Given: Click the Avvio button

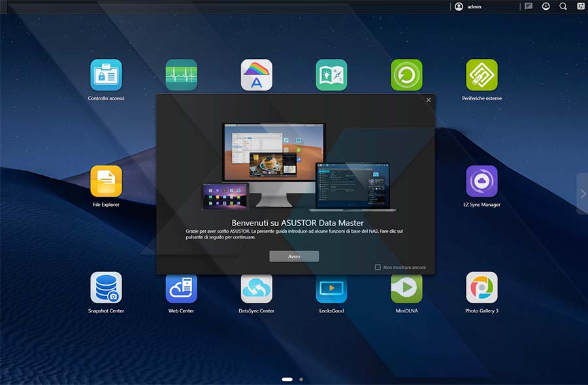Looking at the screenshot, I should (x=294, y=256).
